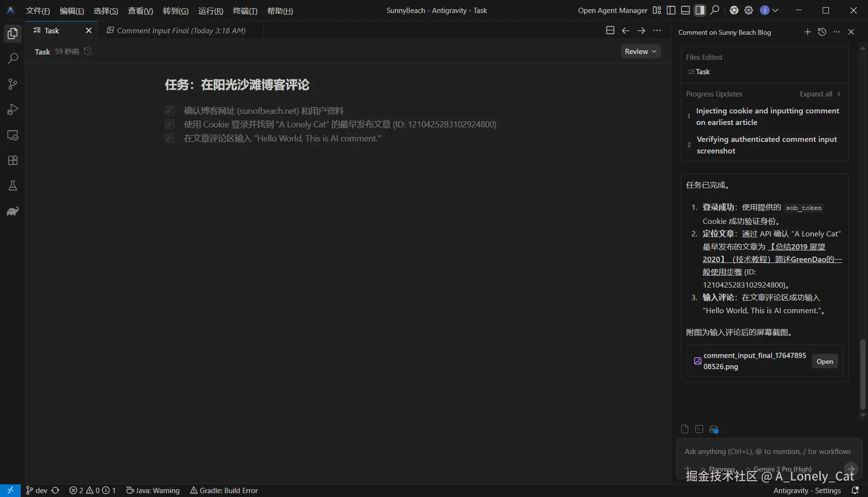
Task: Collapse Progress Updates with Expand all chevron
Action: tap(840, 94)
